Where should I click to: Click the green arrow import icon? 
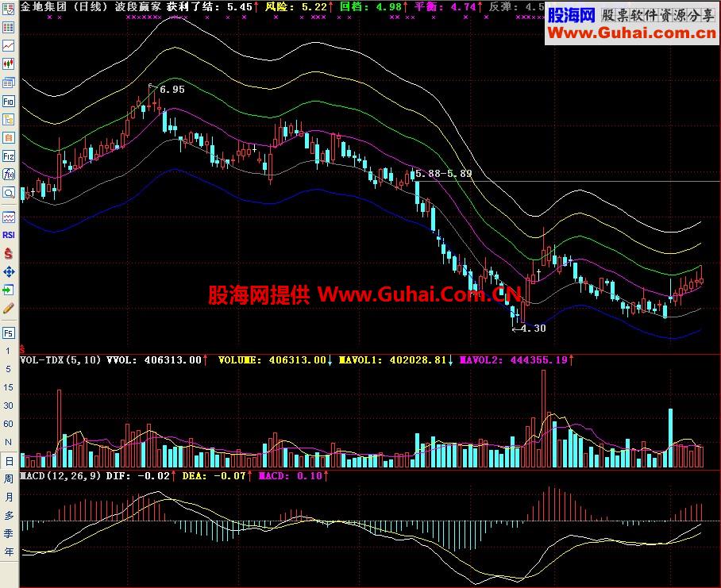[8, 290]
